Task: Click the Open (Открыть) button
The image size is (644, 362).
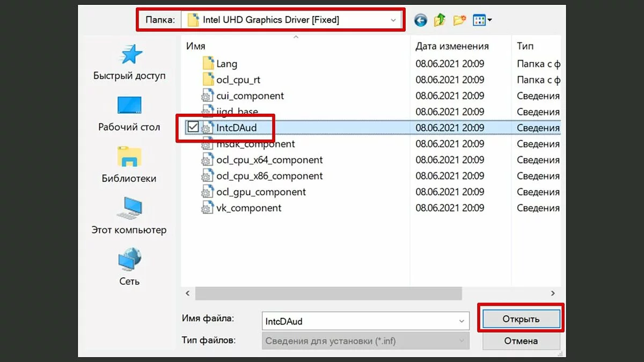Action: click(x=521, y=319)
